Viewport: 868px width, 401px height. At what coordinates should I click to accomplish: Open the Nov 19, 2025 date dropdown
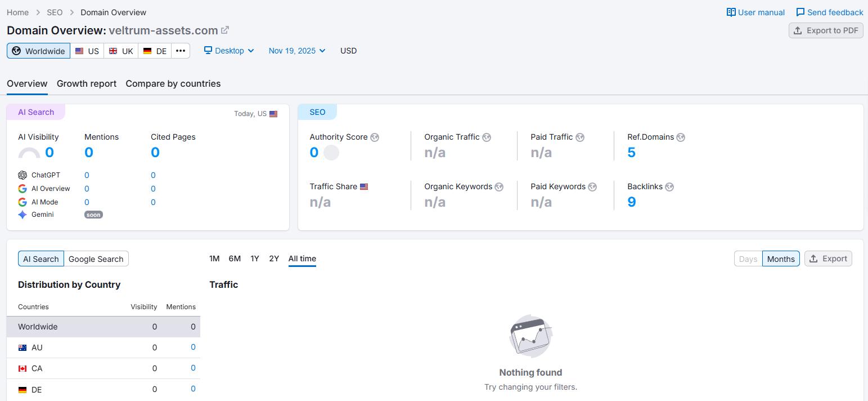[297, 50]
